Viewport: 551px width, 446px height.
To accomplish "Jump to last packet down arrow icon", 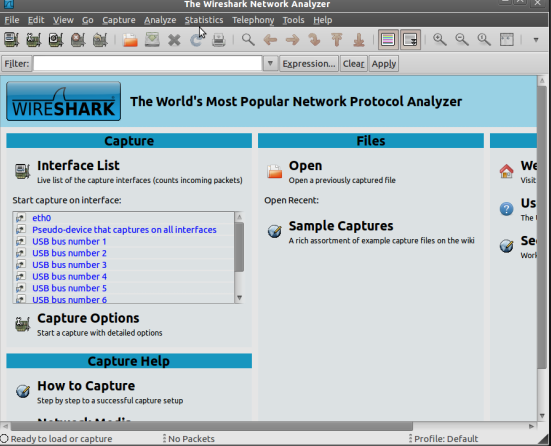I will [359, 39].
